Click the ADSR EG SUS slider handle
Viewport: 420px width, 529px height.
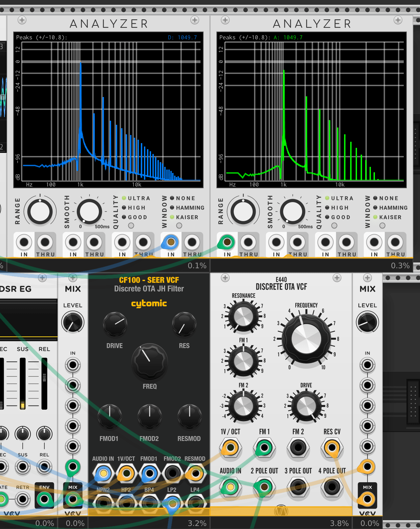pyautogui.click(x=23, y=405)
